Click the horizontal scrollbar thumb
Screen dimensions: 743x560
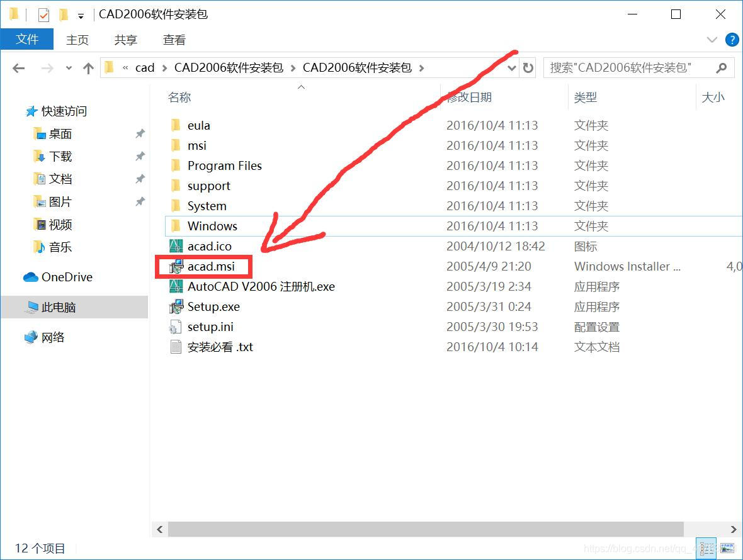(426, 529)
